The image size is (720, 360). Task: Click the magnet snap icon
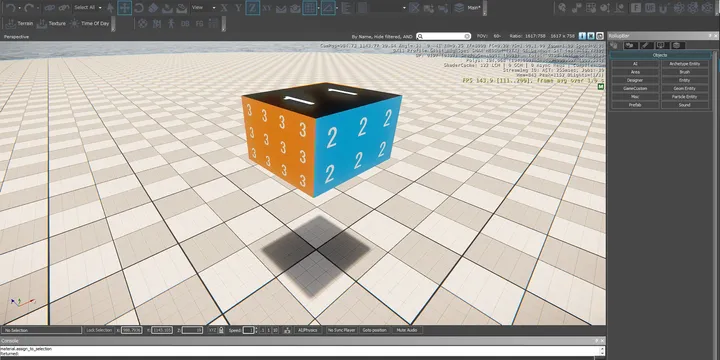pos(664,8)
